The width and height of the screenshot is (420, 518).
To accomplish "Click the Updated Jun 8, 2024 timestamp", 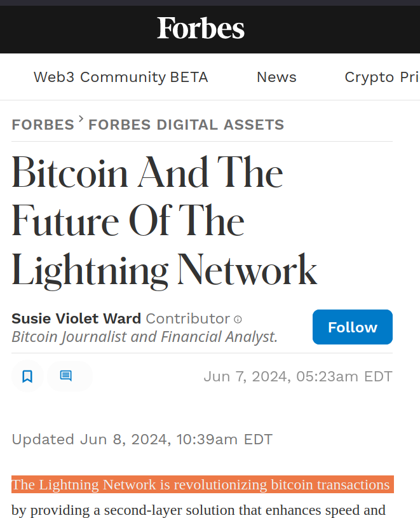I will [x=142, y=439].
